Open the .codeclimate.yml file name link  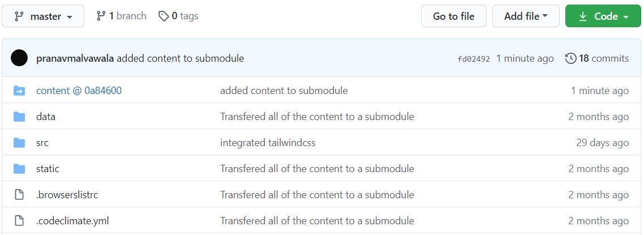[x=72, y=221]
